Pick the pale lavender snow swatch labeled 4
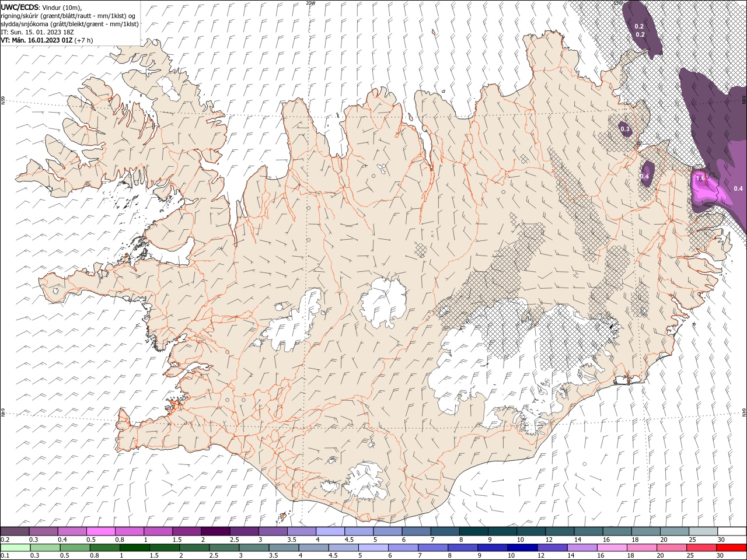This screenshot has width=747, height=560. click(331, 531)
